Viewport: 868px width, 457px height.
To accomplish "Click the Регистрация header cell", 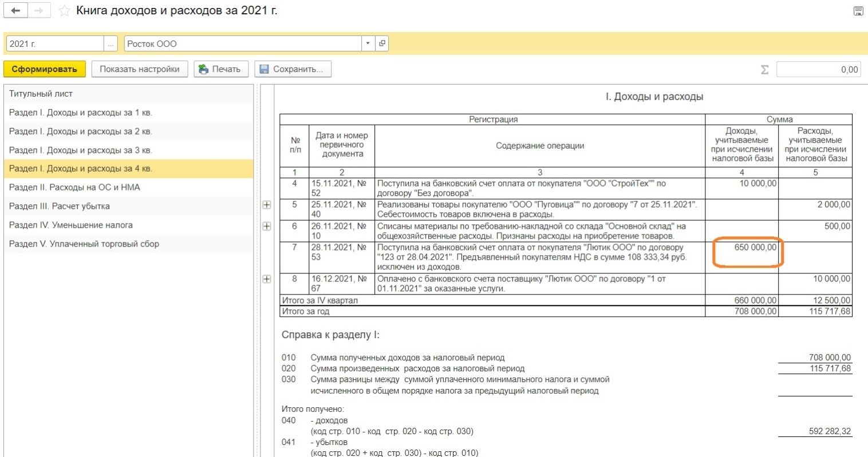I will tap(493, 120).
